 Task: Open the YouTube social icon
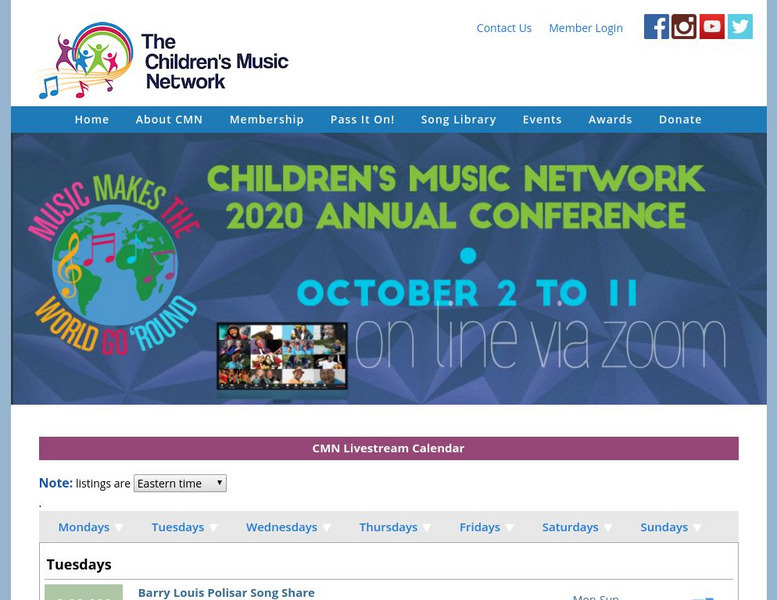click(x=712, y=27)
